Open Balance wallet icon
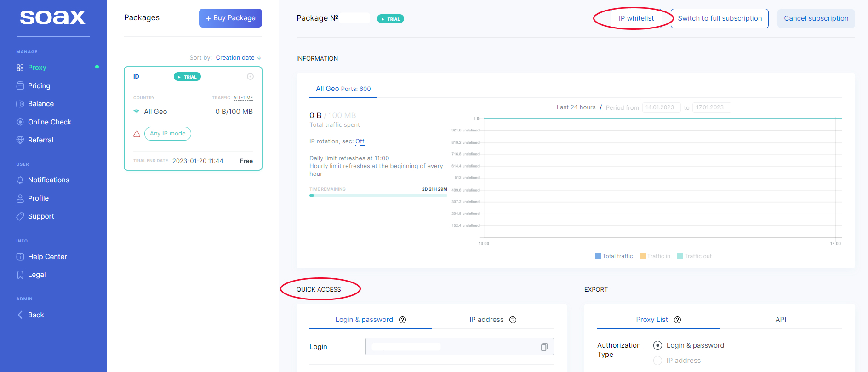Viewport: 868px width, 372px height. coord(20,104)
